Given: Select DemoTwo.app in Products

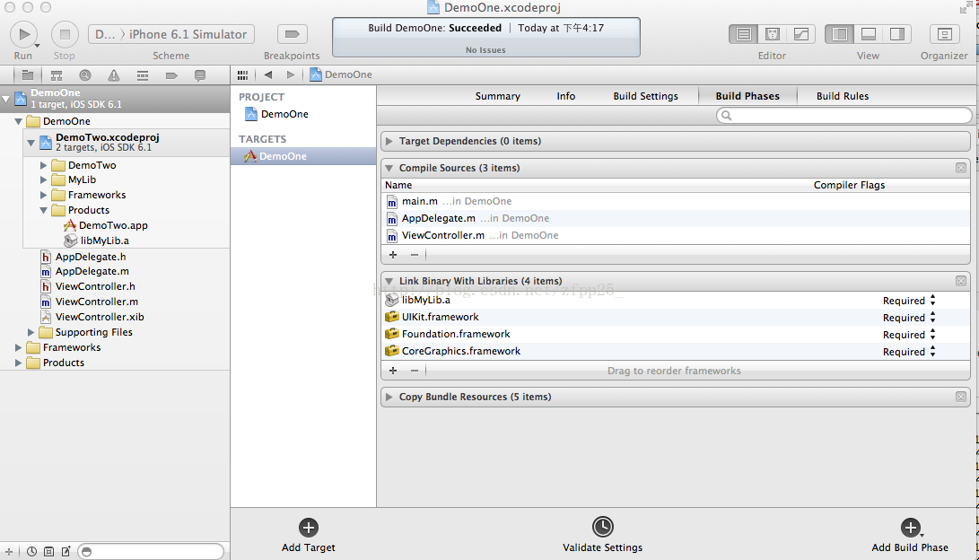Looking at the screenshot, I should (x=106, y=225).
